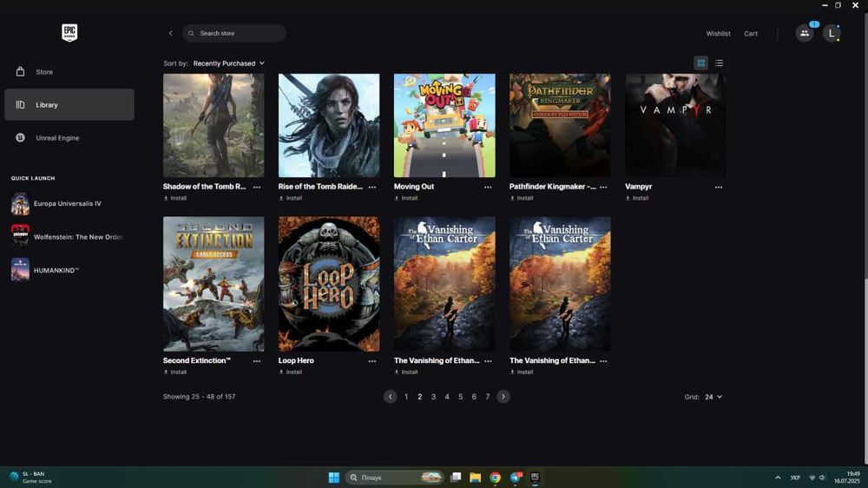The width and height of the screenshot is (868, 488).
Task: Open Loop Hero cover art
Action: 329,284
